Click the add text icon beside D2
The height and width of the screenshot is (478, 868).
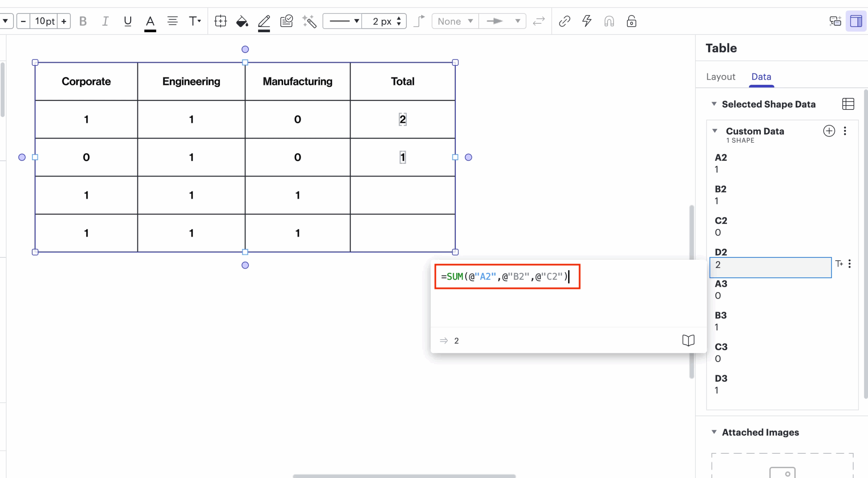click(x=839, y=264)
